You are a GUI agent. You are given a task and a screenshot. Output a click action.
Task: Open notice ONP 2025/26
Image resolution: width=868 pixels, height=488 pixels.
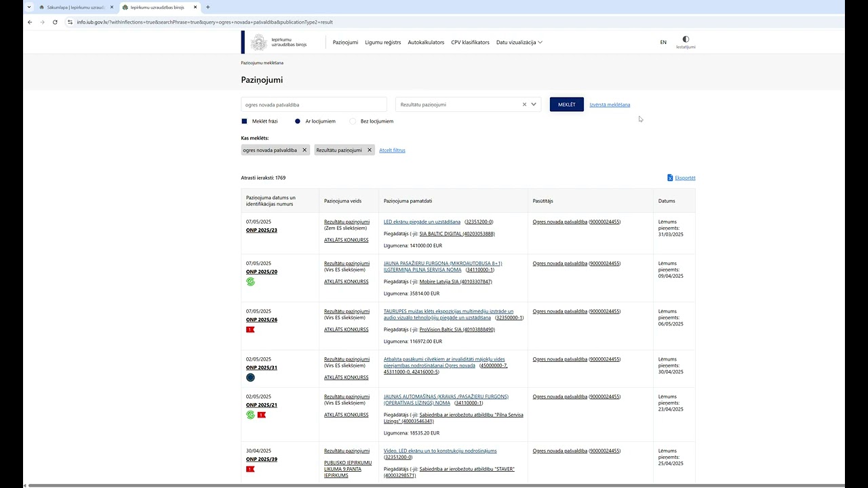(x=262, y=319)
